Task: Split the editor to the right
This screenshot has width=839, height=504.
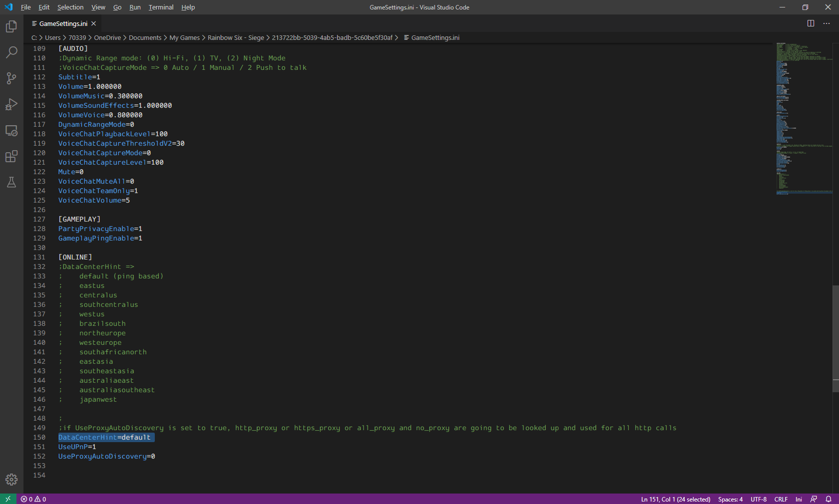Action: click(811, 23)
